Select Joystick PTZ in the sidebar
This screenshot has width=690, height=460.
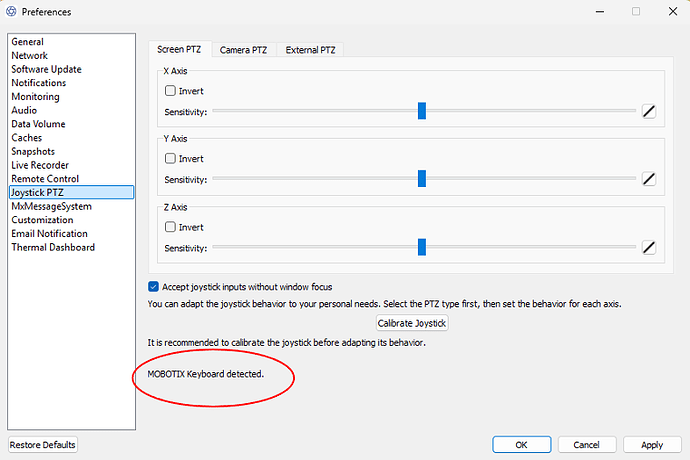pyautogui.click(x=71, y=192)
